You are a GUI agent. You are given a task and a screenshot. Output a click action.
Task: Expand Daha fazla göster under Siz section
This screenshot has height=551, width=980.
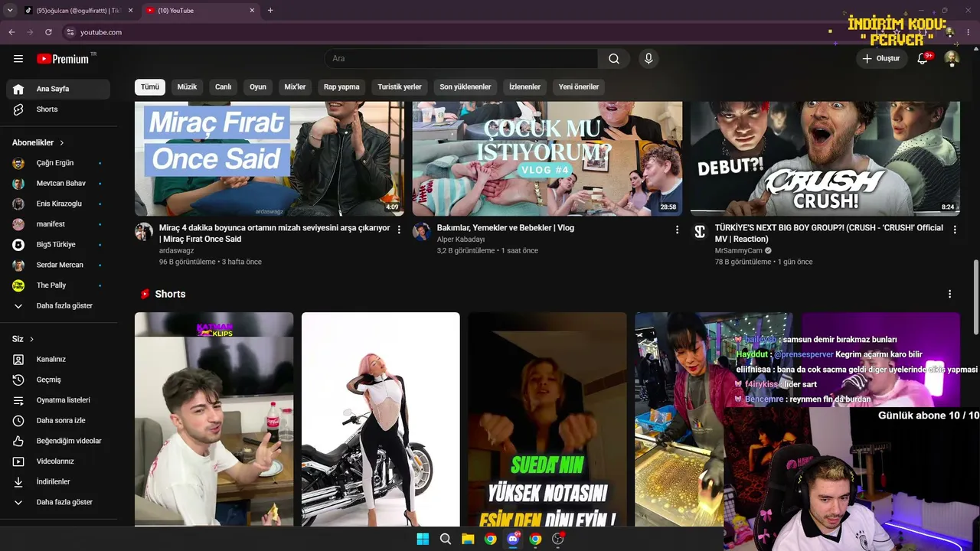pyautogui.click(x=58, y=502)
